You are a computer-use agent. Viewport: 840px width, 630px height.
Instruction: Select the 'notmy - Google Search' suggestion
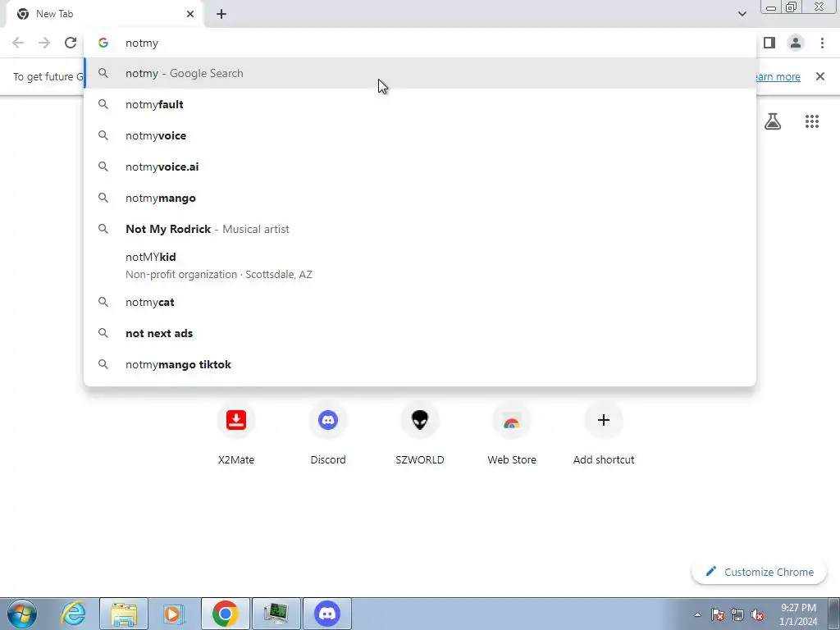420,73
